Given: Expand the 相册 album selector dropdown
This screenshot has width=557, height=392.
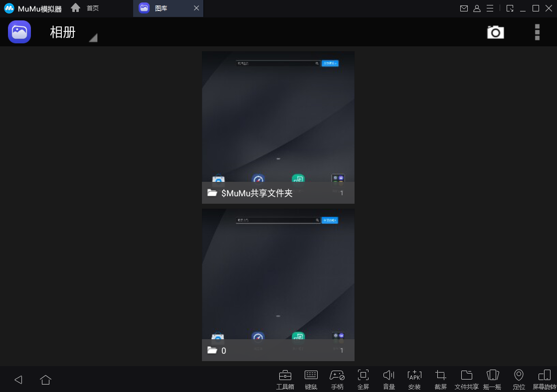Looking at the screenshot, I should pyautogui.click(x=92, y=36).
